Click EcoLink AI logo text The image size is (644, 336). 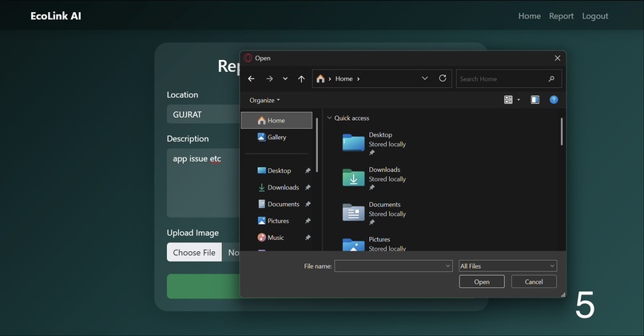click(x=56, y=16)
